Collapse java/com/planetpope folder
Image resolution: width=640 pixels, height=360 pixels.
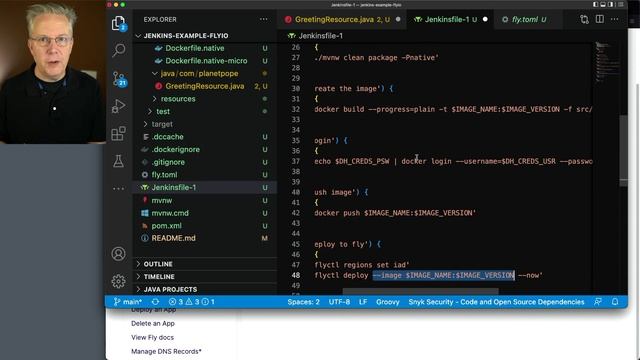(x=199, y=73)
